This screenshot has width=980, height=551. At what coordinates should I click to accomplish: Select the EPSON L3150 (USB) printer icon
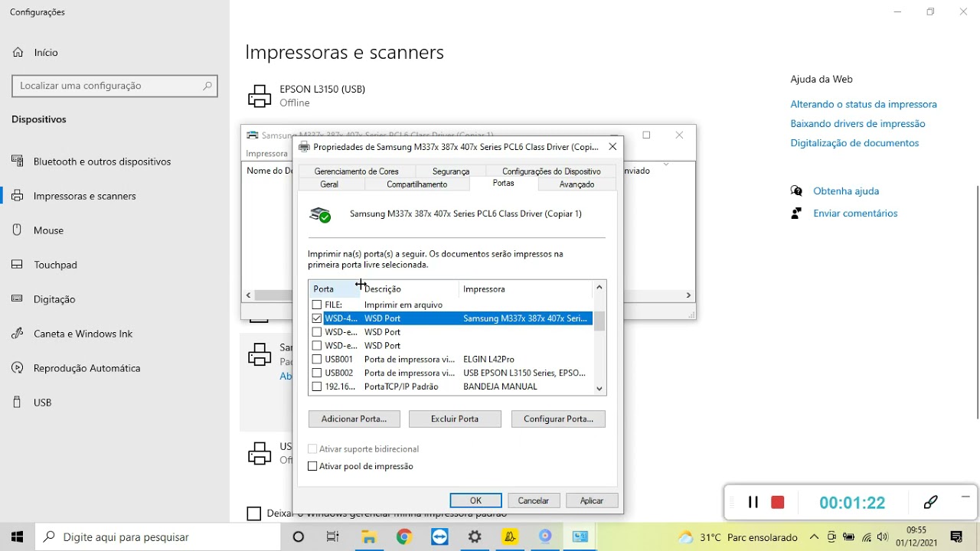[x=260, y=96]
